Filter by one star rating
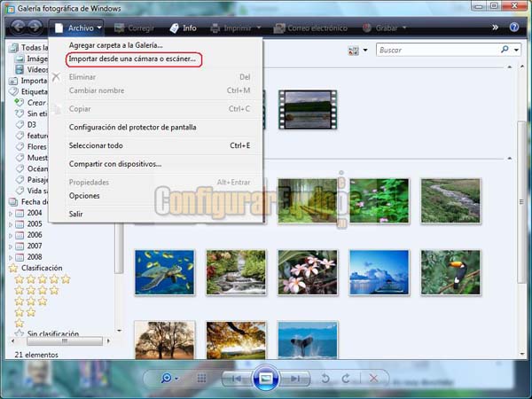532x399 pixels. pyautogui.click(x=20, y=323)
